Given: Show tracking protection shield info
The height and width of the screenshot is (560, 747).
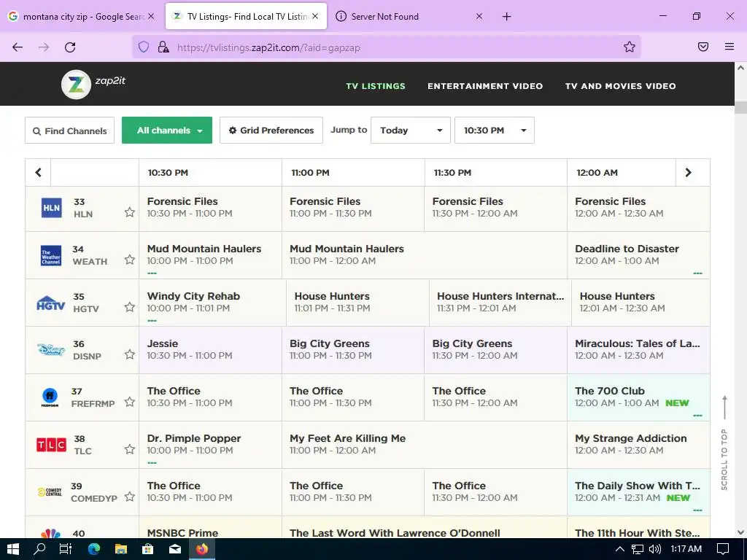Looking at the screenshot, I should [x=144, y=47].
